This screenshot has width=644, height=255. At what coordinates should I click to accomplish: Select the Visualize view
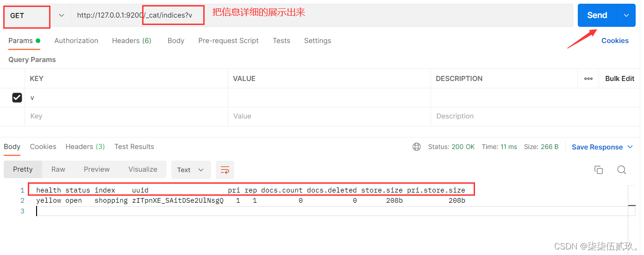143,169
